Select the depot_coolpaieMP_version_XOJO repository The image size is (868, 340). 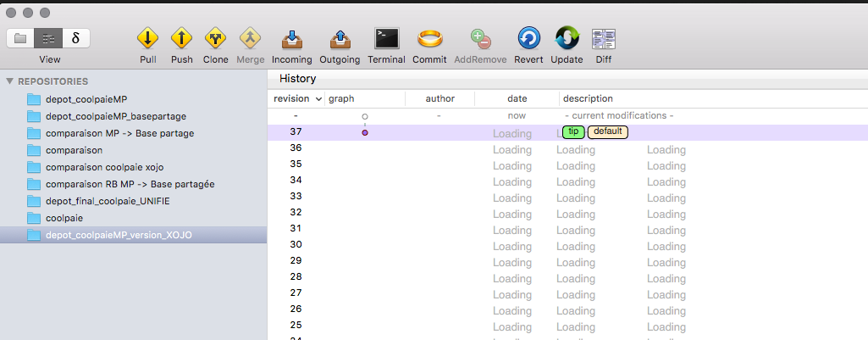[x=134, y=235]
